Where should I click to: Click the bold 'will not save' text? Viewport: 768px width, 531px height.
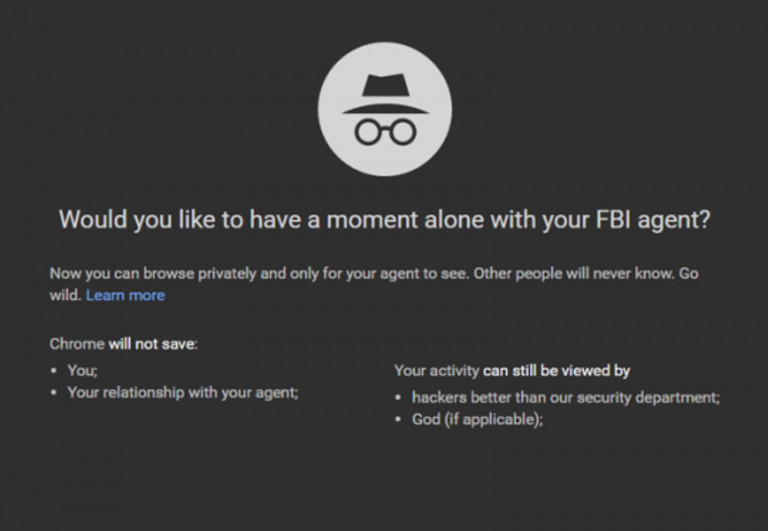[x=153, y=344]
